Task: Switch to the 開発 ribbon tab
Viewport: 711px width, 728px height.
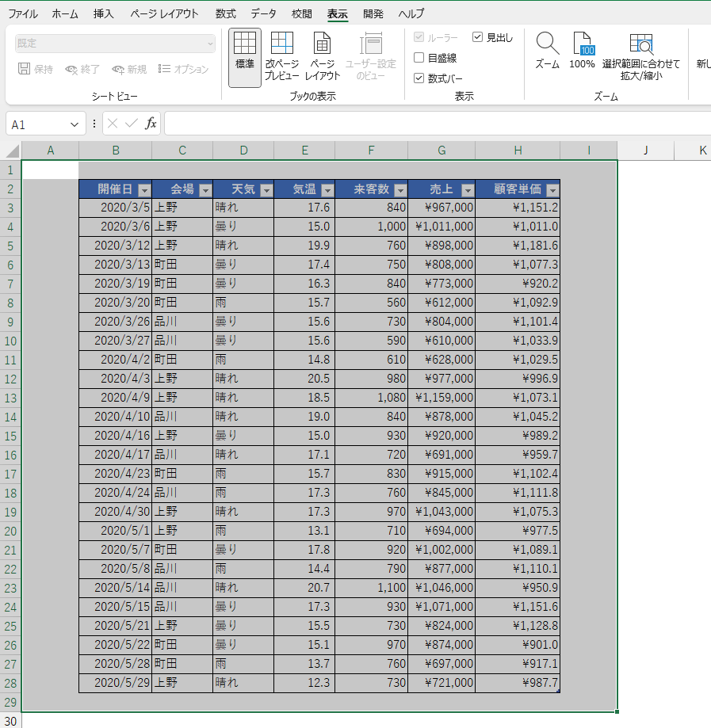Action: [373, 14]
